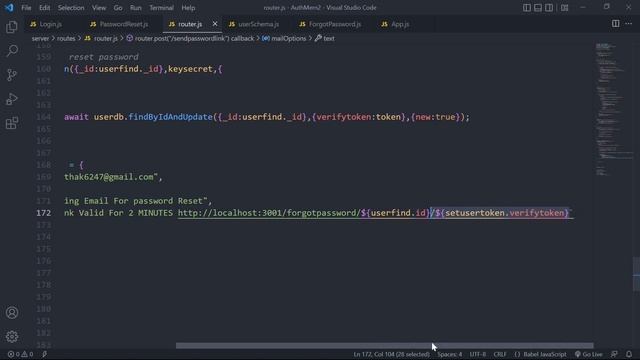Viewport: 640px width, 360px height.
Task: Click errors and warnings status indicator
Action: 20,354
